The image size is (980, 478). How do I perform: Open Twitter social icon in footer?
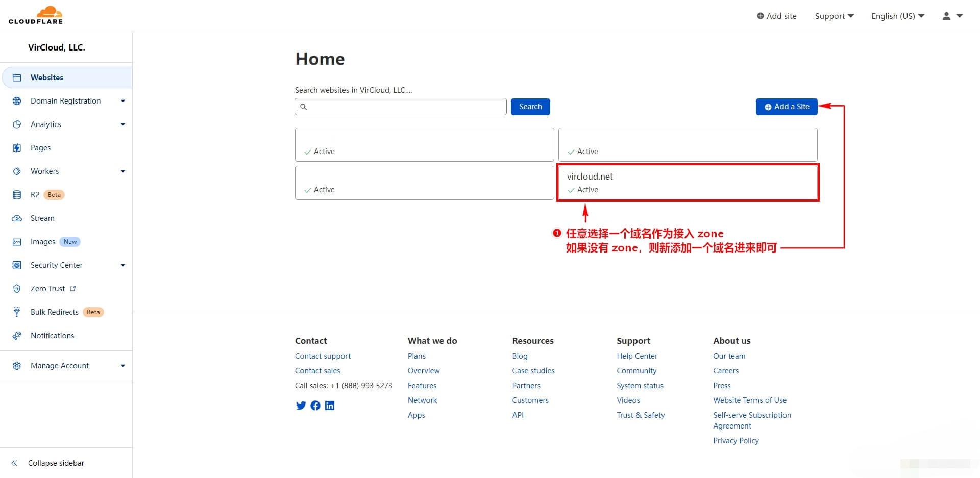pyautogui.click(x=301, y=406)
